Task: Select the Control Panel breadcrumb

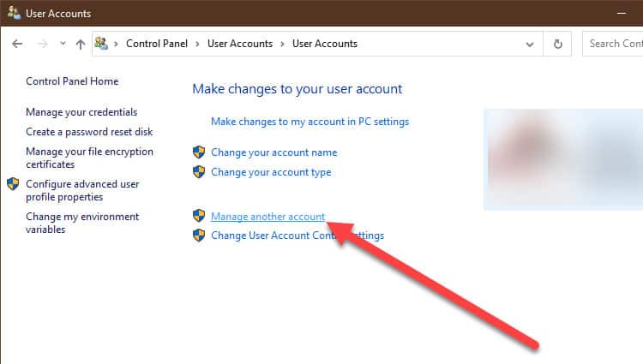Action: click(x=157, y=44)
